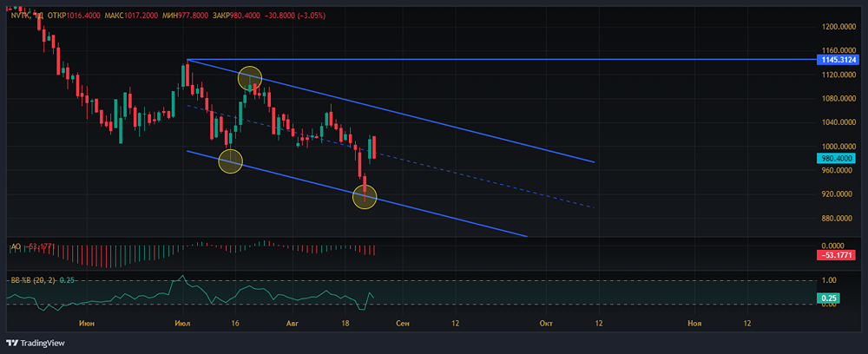Click the Ноя date label
This screenshot has width=868, height=354.
coord(693,323)
